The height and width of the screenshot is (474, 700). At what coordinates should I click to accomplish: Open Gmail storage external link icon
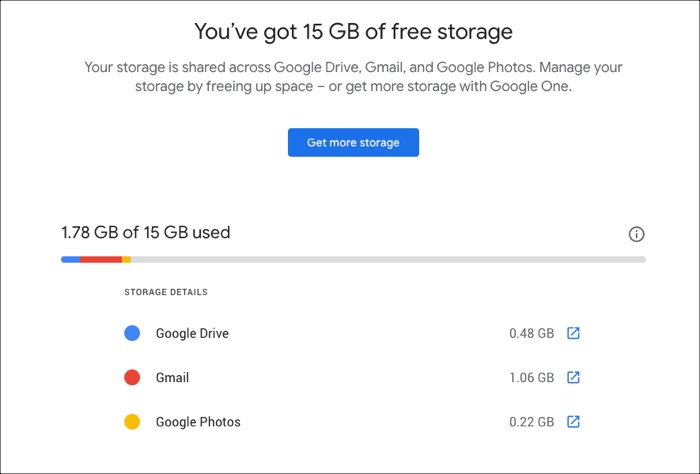573,377
